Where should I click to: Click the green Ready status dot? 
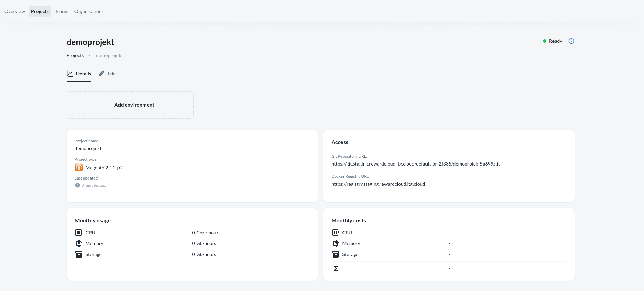coord(545,41)
